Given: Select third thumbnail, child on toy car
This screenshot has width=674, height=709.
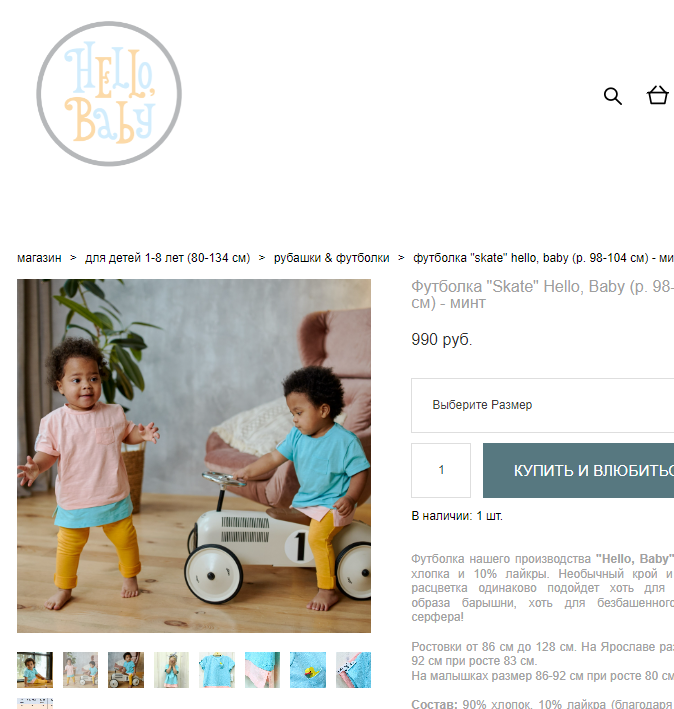Looking at the screenshot, I should point(126,670).
